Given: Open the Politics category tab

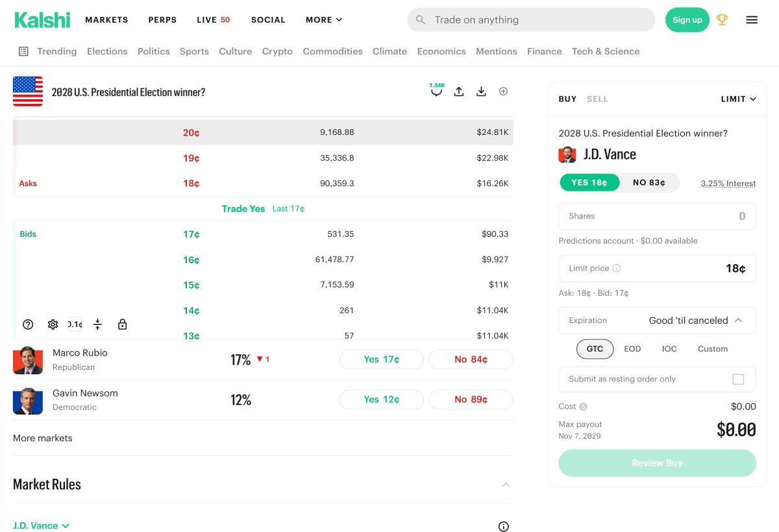Looking at the screenshot, I should tap(154, 51).
